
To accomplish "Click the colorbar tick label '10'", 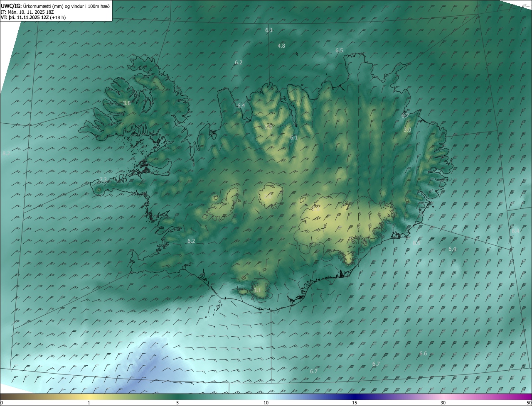I will [266, 403].
